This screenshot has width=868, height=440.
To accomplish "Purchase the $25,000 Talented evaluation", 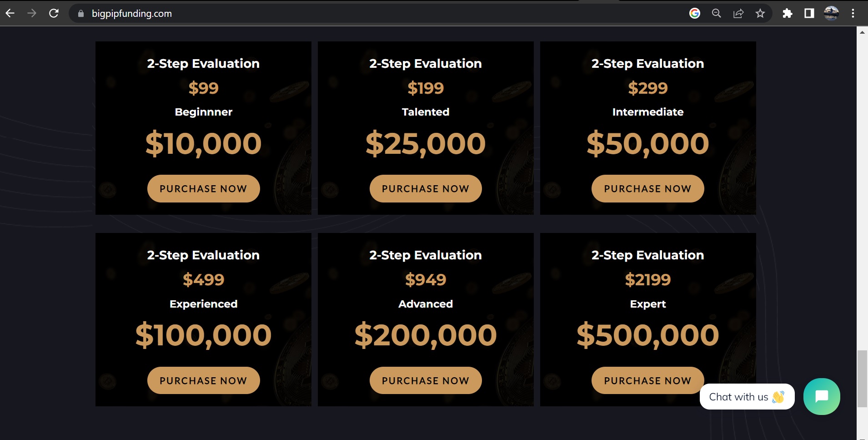I will (x=426, y=189).
